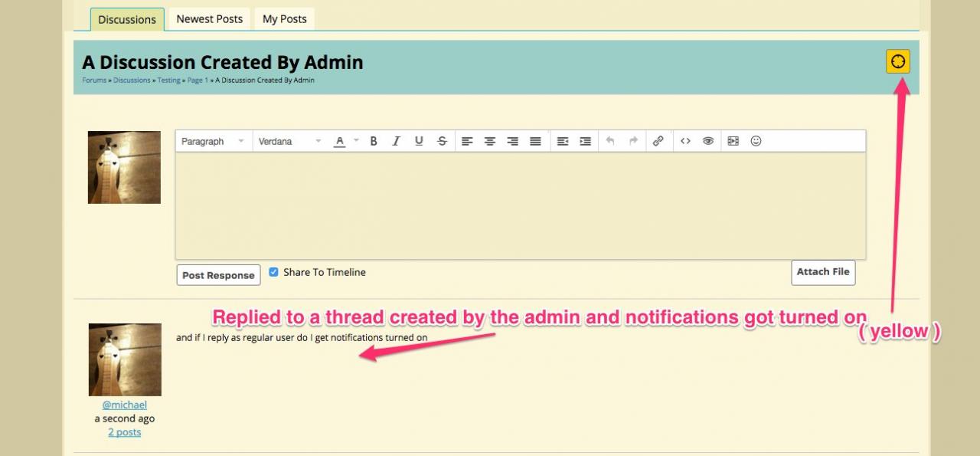
Task: Open the My Posts tab
Action: [284, 19]
